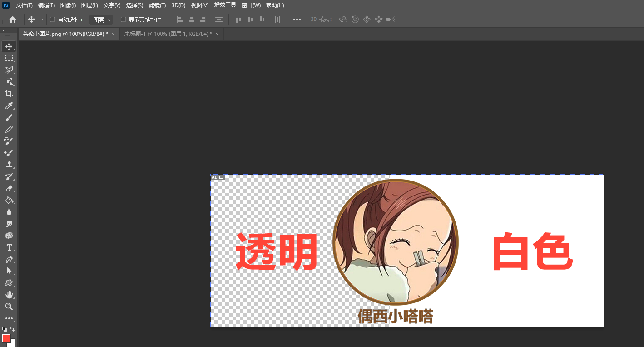Close the 未标题-1 tab

(x=217, y=34)
